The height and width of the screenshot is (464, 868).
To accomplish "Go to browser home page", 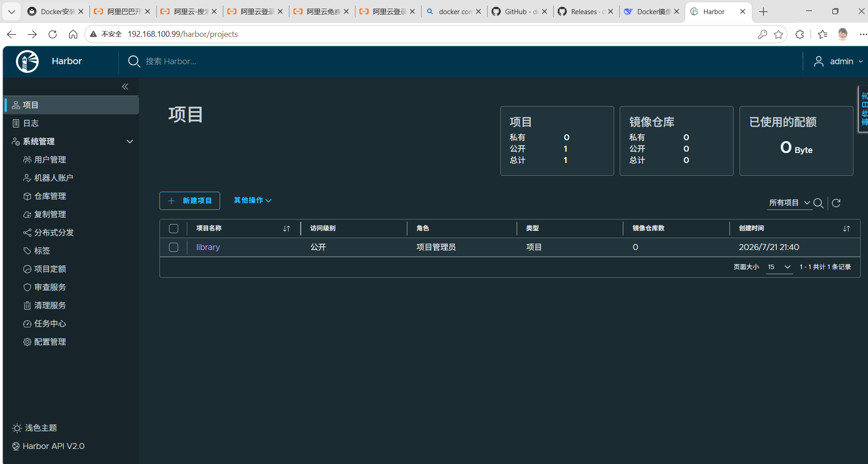I will (x=73, y=34).
